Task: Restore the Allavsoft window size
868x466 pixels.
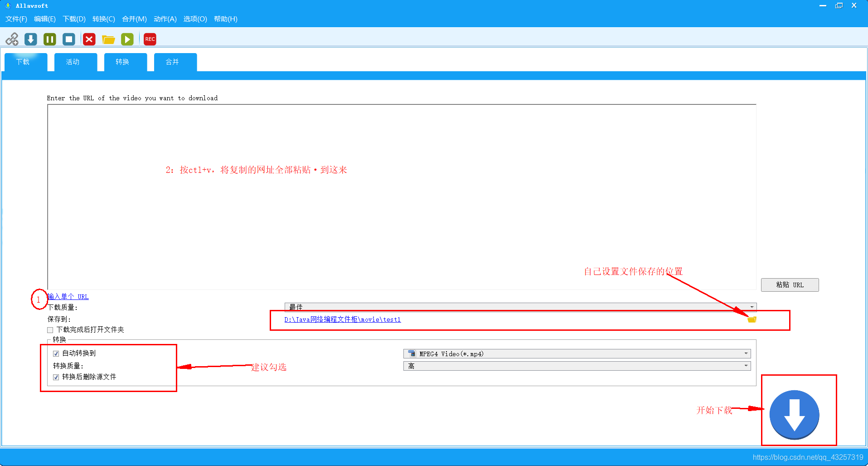Action: [839, 5]
